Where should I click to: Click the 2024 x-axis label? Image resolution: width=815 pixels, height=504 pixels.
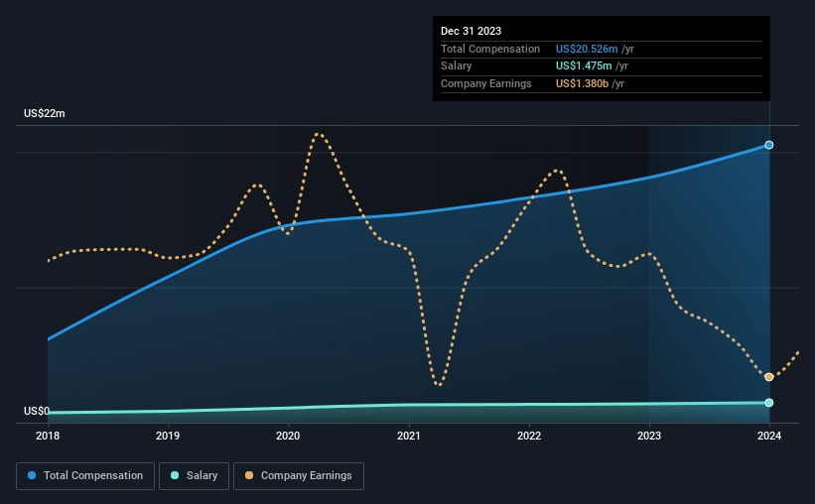point(769,436)
